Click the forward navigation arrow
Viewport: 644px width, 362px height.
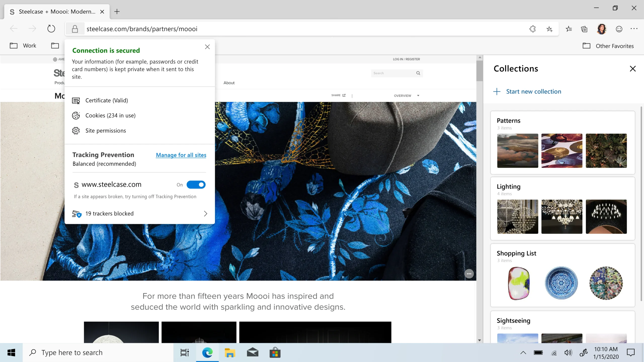tap(32, 29)
